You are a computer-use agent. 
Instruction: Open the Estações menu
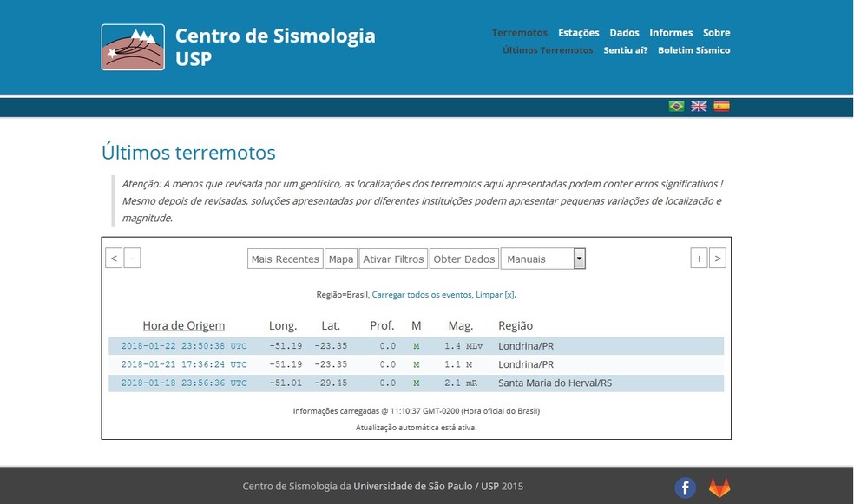(x=578, y=33)
